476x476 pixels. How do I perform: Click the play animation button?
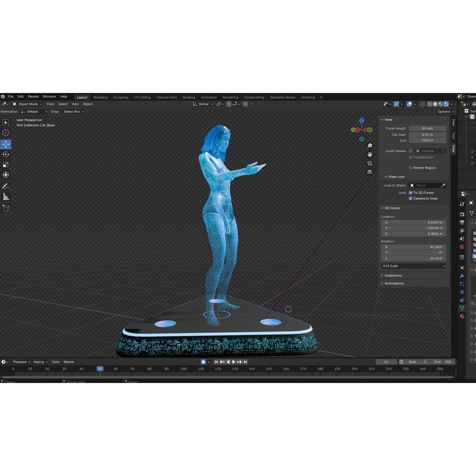(234, 362)
